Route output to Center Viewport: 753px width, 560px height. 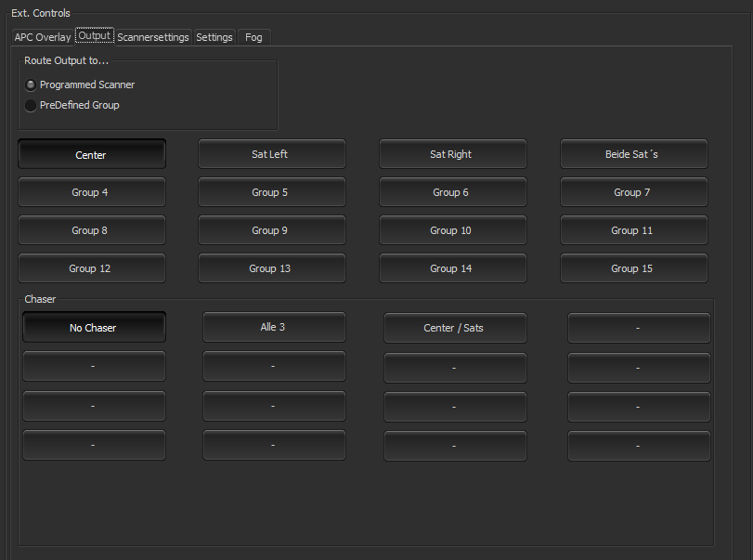click(x=92, y=154)
